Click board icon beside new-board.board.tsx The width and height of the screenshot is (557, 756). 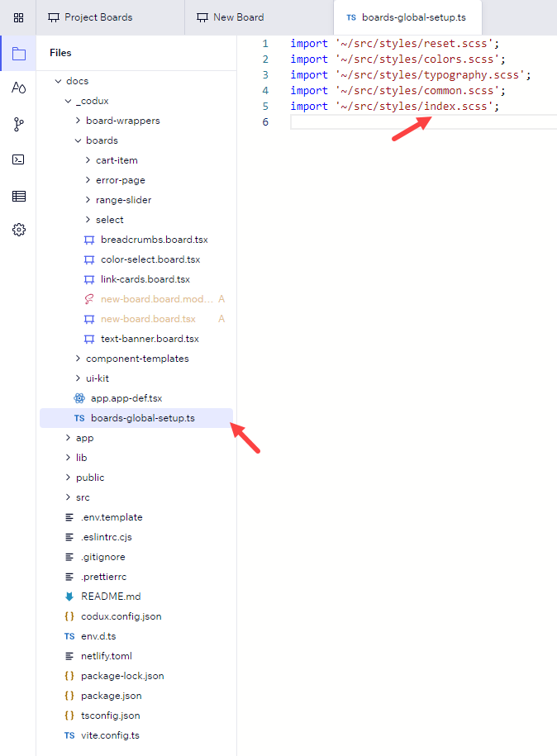89,319
